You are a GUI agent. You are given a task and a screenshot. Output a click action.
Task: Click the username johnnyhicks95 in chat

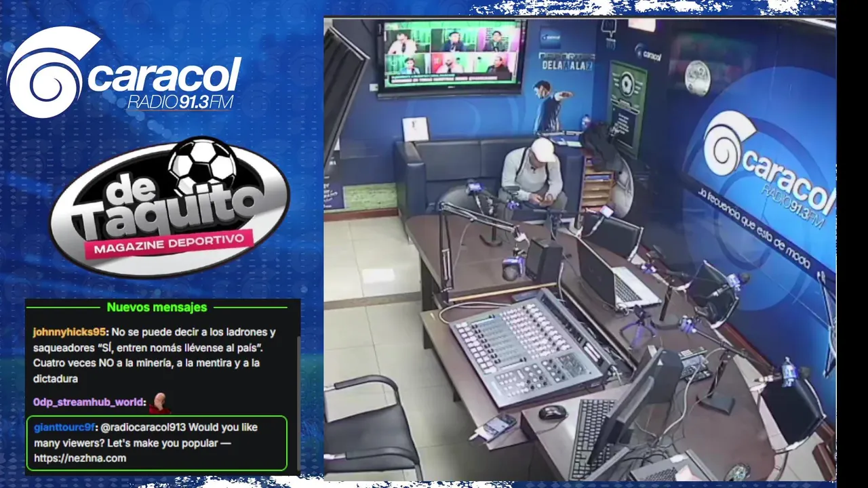[x=69, y=332]
